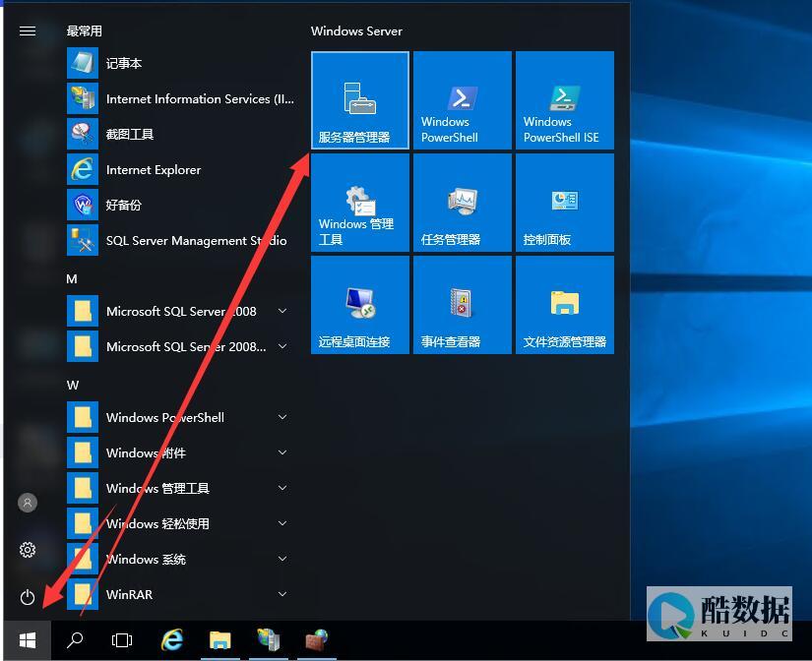Select the 记事本 label in the app list
This screenshot has height=661, width=812.
coord(124,63)
